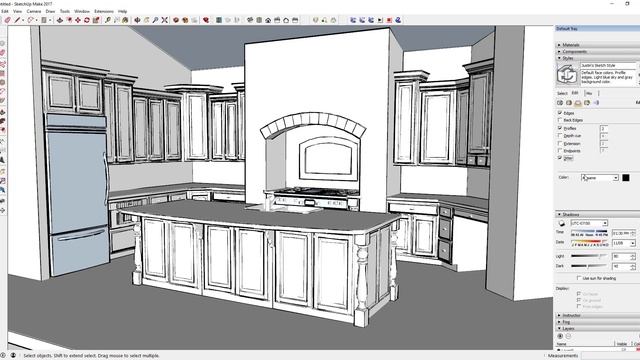
Task: Select the Scale tool
Action: point(96,20)
